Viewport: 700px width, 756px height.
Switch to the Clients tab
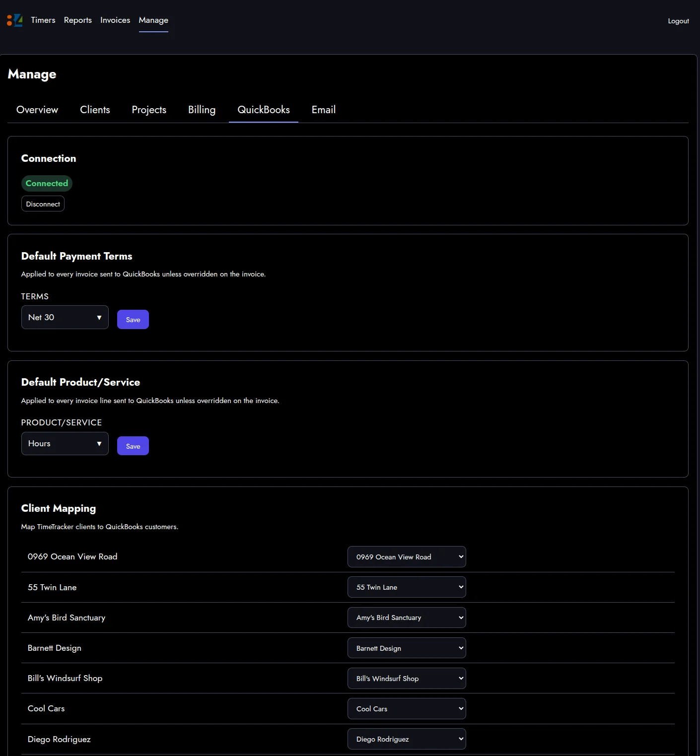[95, 110]
